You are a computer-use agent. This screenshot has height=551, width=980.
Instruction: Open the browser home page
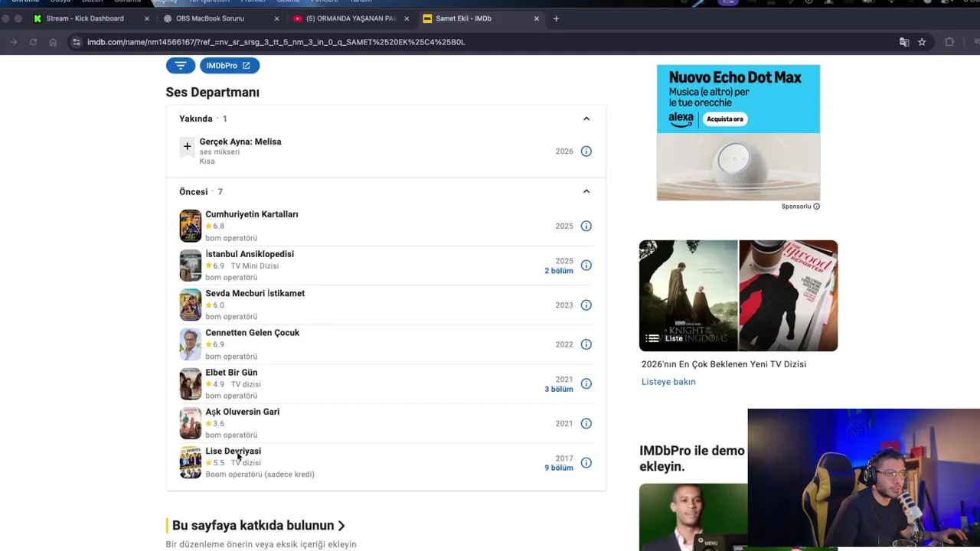tap(53, 42)
